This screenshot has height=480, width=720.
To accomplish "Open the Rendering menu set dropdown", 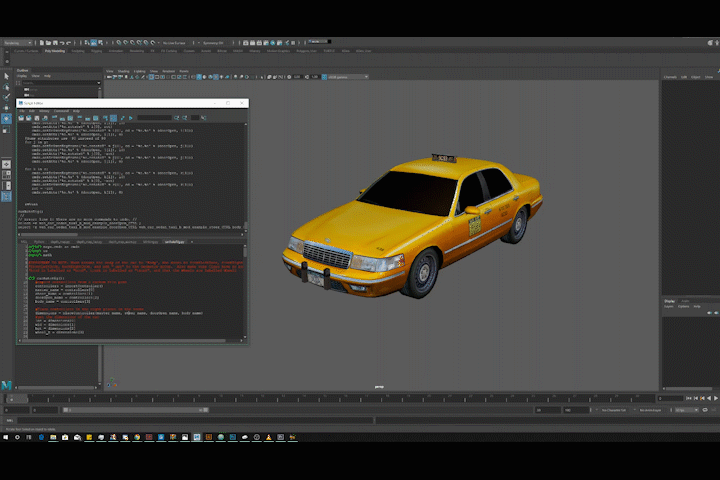I will (18, 43).
